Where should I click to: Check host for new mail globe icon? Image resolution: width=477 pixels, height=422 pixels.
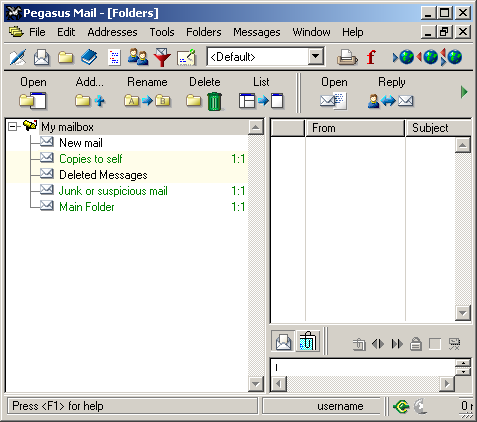[403, 57]
